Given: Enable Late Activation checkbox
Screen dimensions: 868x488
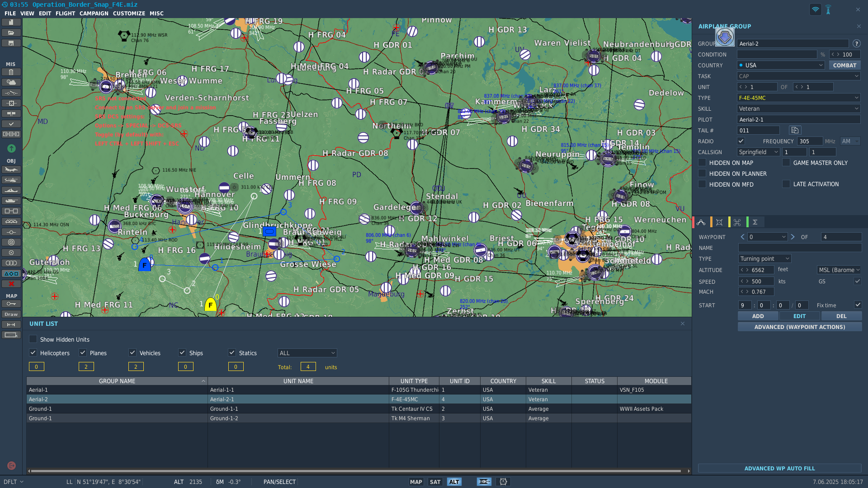Looking at the screenshot, I should 786,184.
